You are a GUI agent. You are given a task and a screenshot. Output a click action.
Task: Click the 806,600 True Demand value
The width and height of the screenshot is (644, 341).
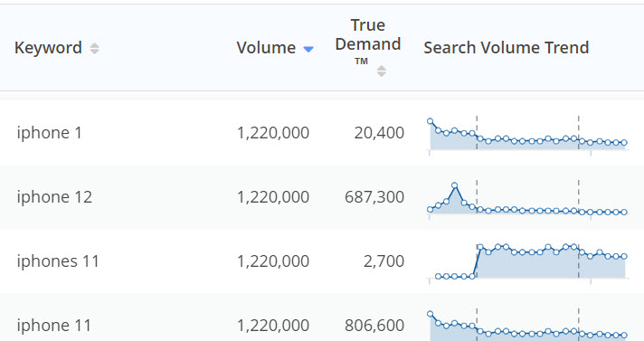tap(374, 326)
